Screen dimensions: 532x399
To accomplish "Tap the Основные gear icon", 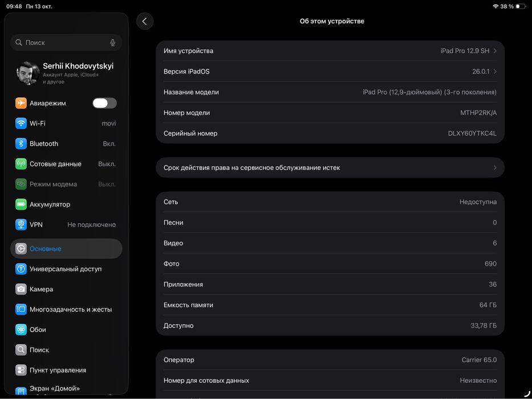I will (21, 249).
